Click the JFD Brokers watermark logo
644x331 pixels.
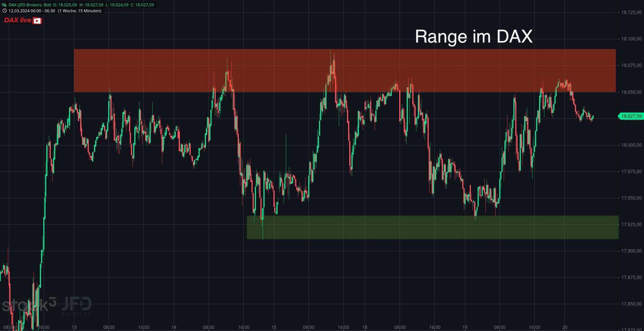click(76, 306)
